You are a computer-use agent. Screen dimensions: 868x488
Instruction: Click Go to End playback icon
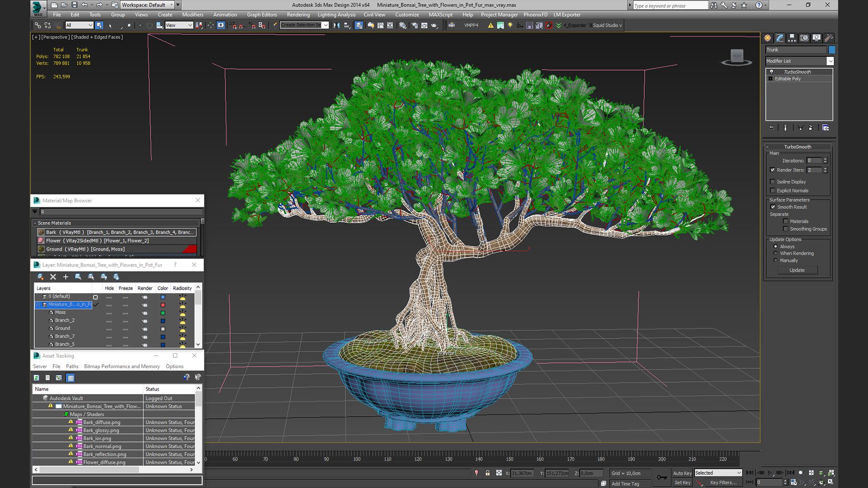790,473
